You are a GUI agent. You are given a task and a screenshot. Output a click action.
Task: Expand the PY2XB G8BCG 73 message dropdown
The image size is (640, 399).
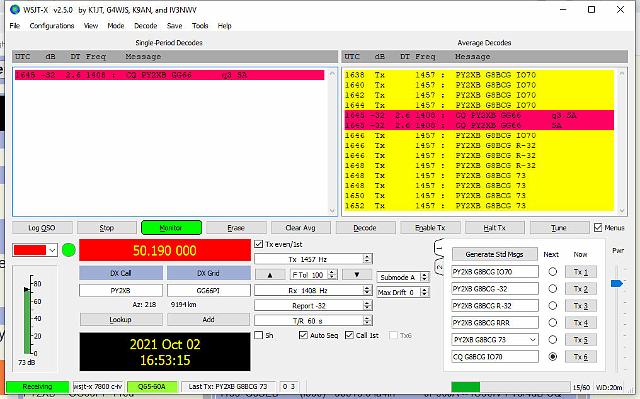click(532, 339)
